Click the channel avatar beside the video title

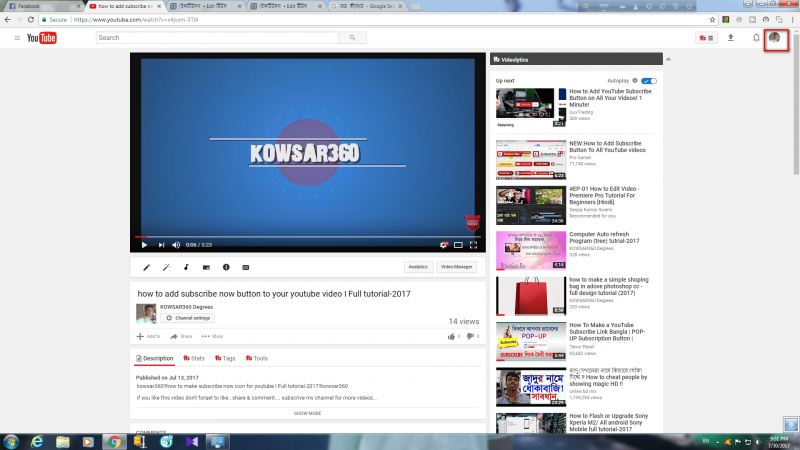point(146,314)
